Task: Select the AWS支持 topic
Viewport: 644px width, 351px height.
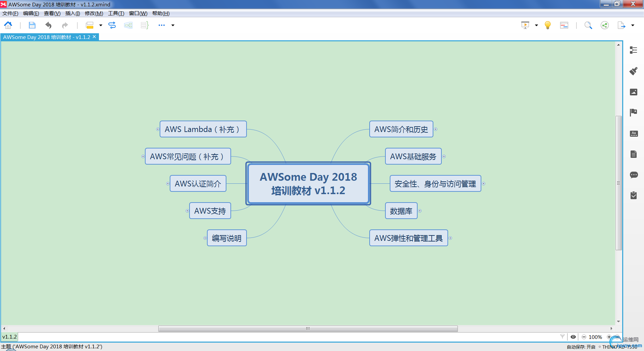Action: coord(210,211)
